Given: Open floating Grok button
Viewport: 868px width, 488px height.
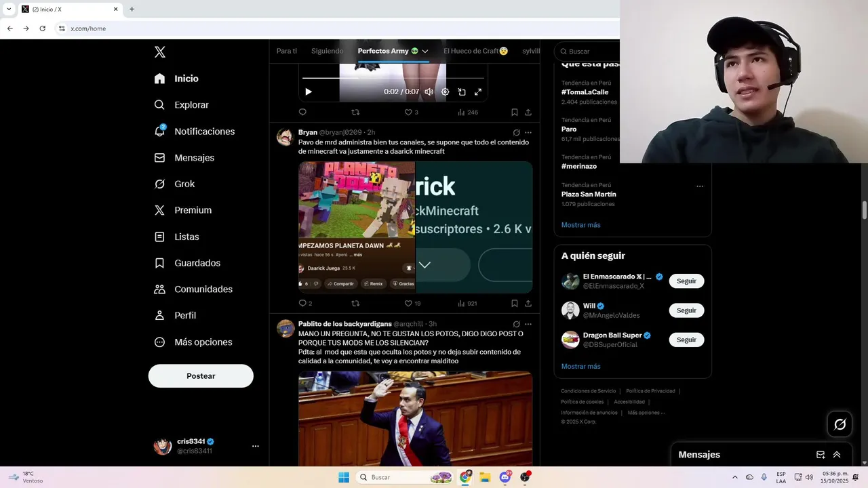Looking at the screenshot, I should tap(840, 424).
